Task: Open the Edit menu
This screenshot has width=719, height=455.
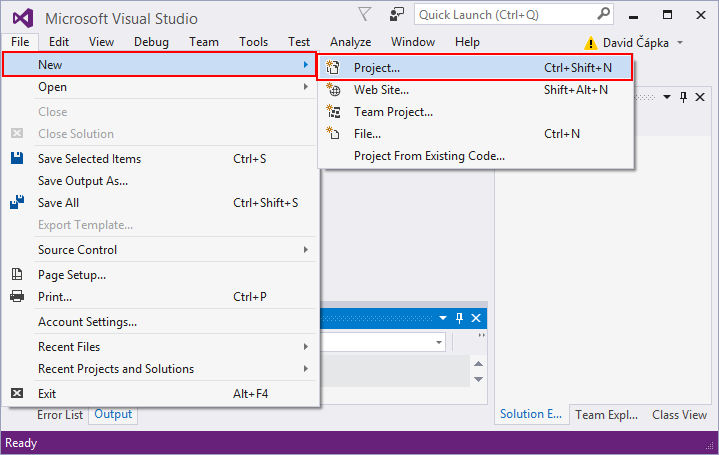Action: coord(59,42)
